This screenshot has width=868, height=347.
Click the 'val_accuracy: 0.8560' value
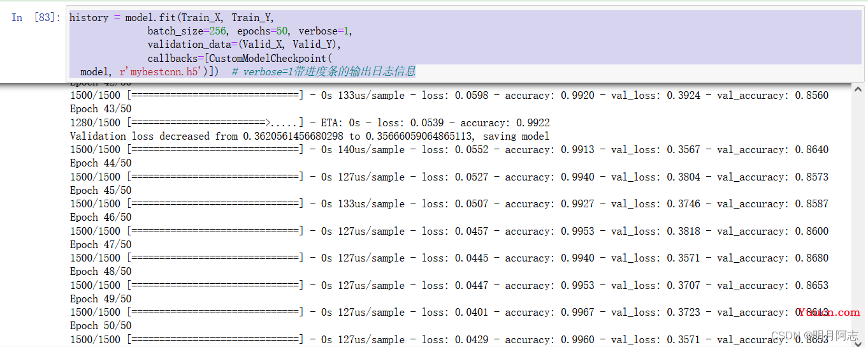(772, 96)
